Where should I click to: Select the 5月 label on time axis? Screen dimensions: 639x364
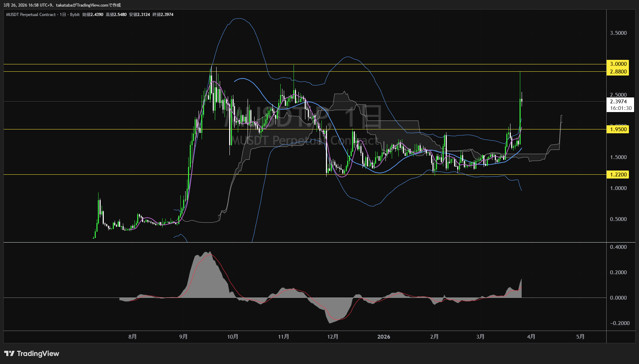point(580,337)
